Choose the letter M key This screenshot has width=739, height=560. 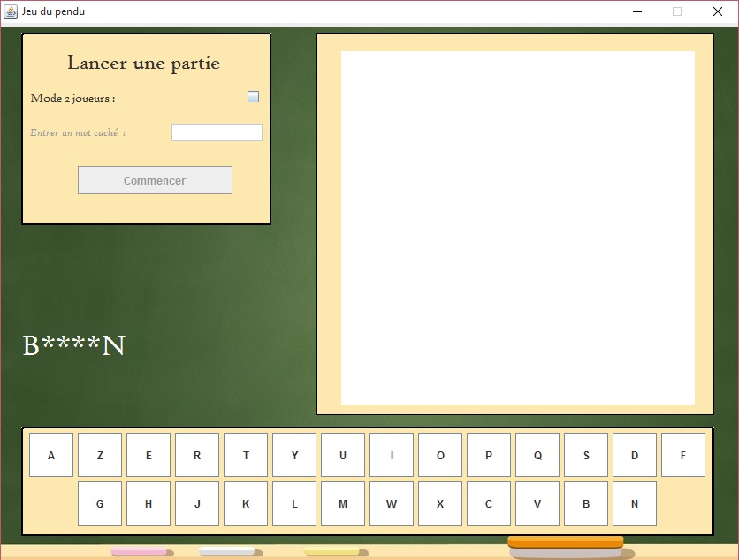(x=343, y=503)
